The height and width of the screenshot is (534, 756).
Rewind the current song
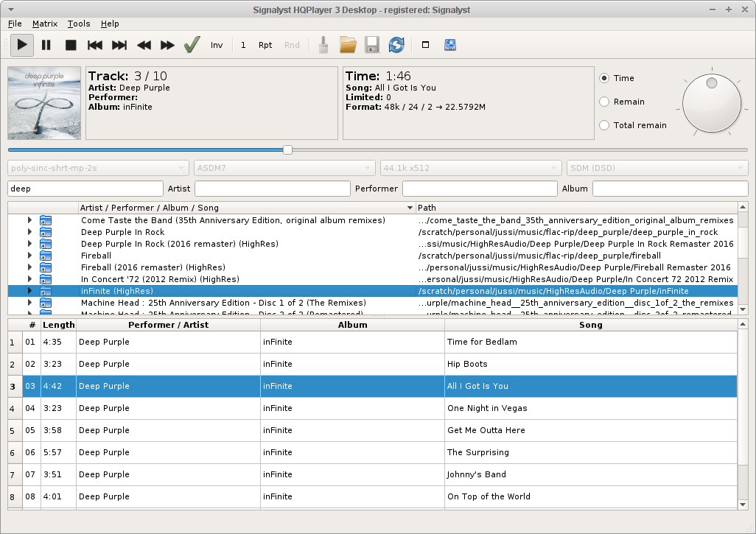click(x=144, y=46)
